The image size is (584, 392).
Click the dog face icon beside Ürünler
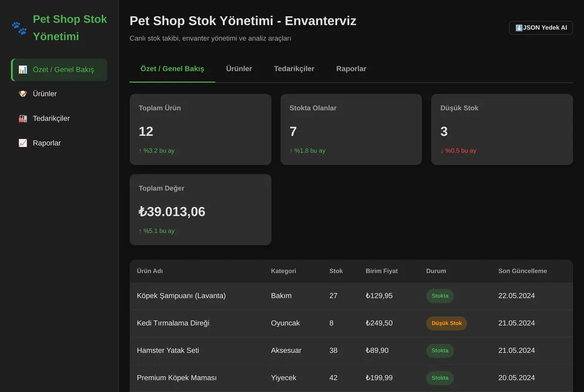[x=23, y=94]
